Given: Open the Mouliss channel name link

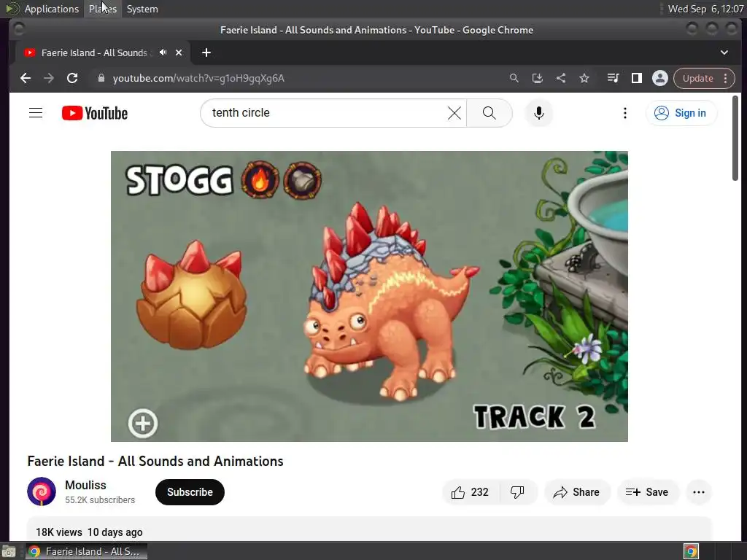Looking at the screenshot, I should tap(85, 485).
